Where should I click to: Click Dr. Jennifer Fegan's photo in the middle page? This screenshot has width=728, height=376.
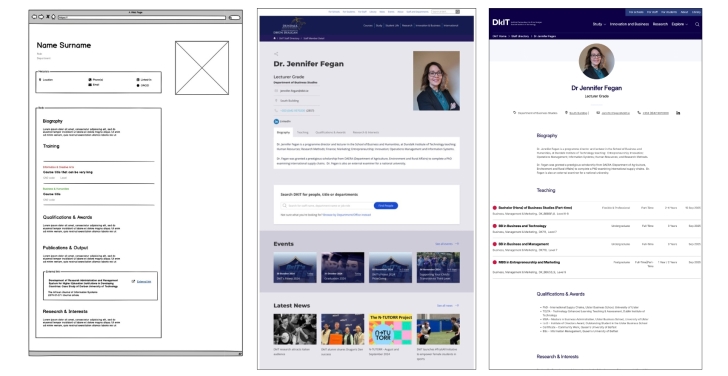tap(436, 81)
